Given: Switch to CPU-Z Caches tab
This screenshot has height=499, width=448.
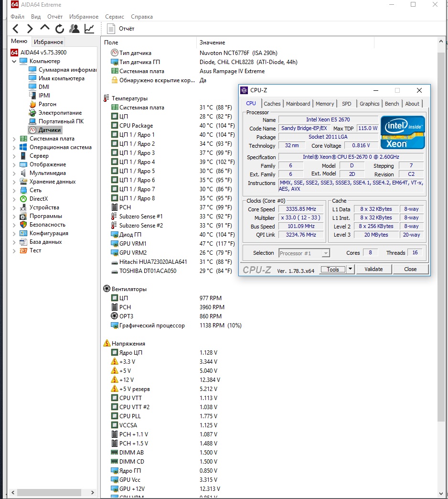Looking at the screenshot, I should pos(272,104).
